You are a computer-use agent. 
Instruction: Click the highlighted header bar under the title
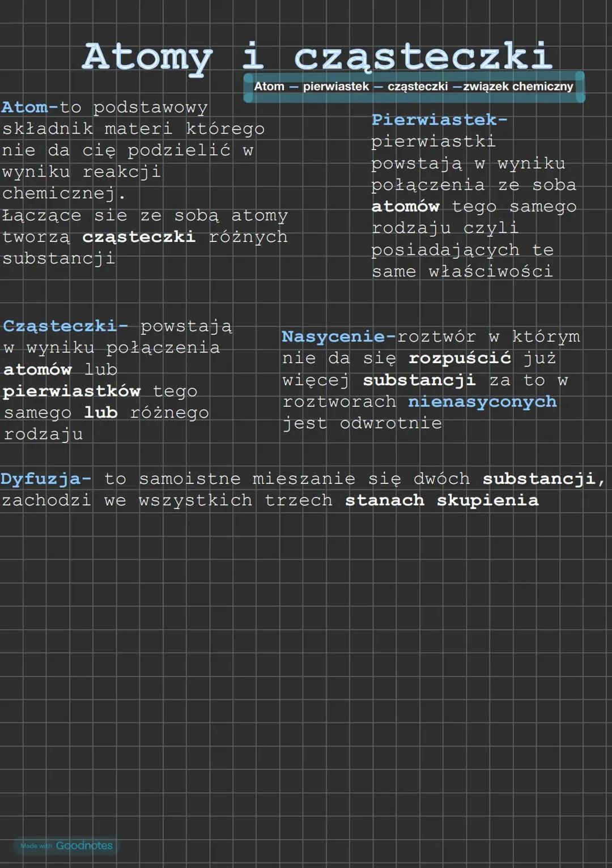tap(414, 87)
